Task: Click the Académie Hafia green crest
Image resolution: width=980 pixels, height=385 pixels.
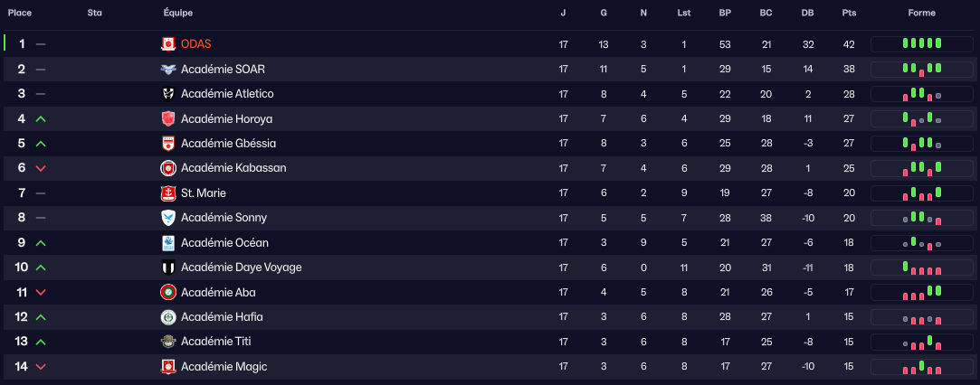Action: pyautogui.click(x=168, y=317)
